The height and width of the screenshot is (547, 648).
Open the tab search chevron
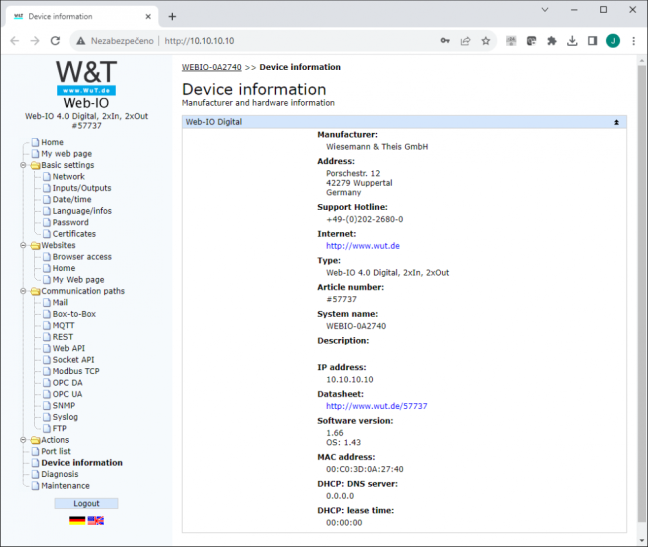pyautogui.click(x=545, y=10)
